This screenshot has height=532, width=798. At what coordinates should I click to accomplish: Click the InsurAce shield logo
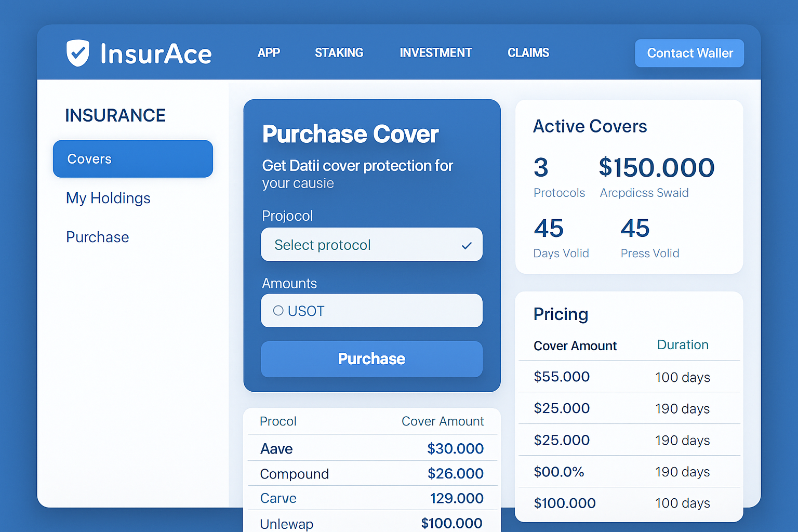[78, 52]
